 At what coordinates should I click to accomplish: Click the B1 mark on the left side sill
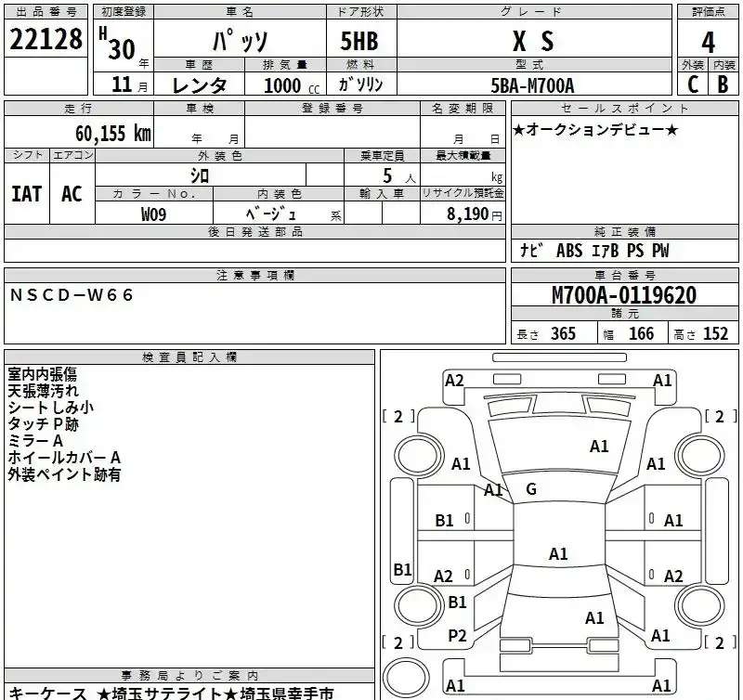pos(402,569)
